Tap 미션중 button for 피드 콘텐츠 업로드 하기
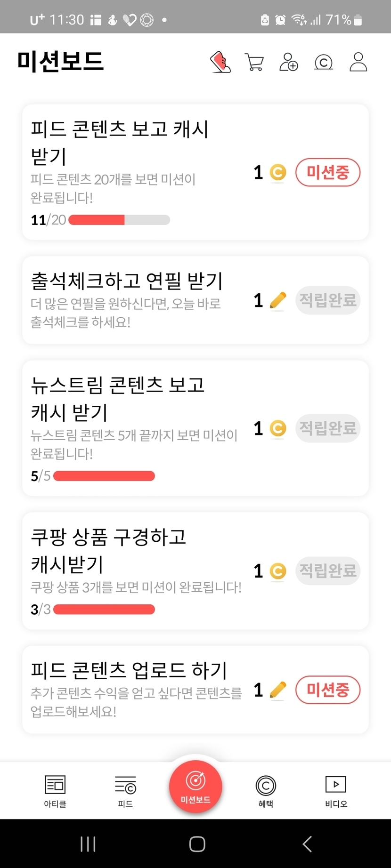This screenshot has width=391, height=868. (x=328, y=690)
